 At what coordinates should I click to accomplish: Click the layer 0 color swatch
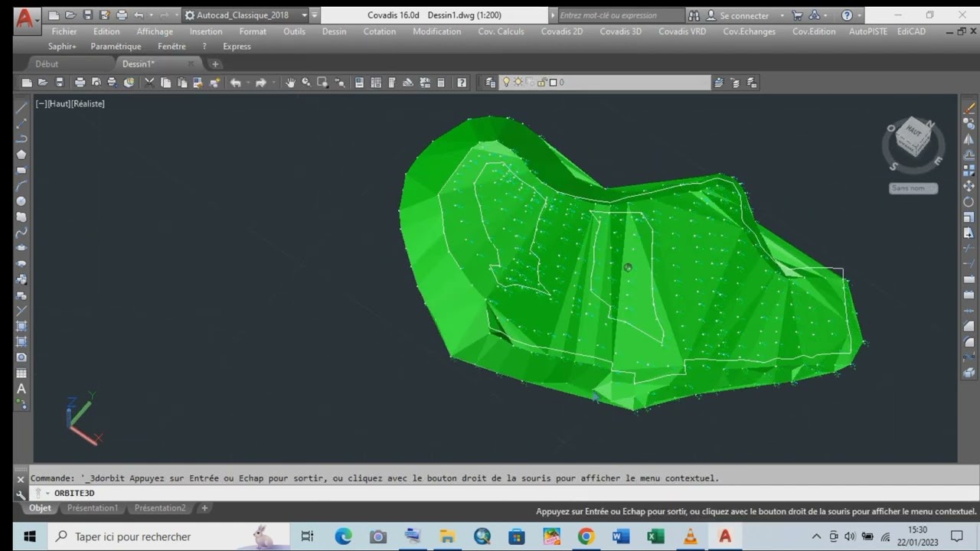[553, 83]
